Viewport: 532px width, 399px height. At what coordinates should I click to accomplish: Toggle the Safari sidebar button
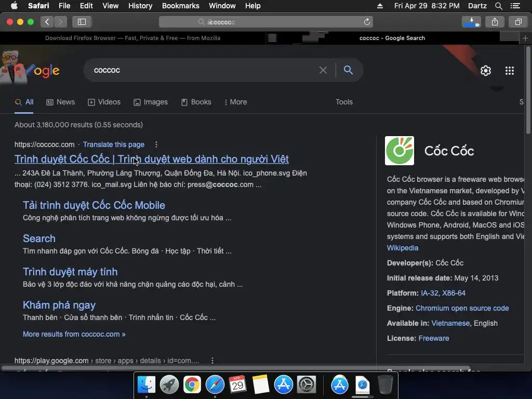tap(82, 22)
